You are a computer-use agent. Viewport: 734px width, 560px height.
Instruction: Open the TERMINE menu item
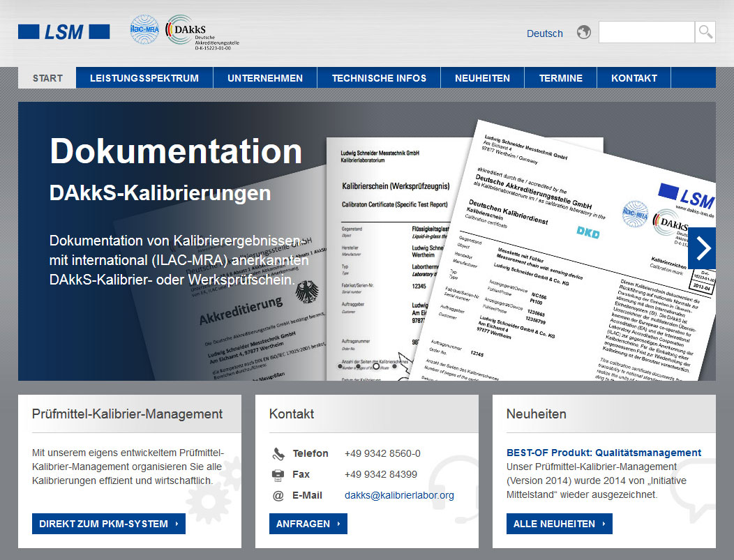pyautogui.click(x=560, y=78)
